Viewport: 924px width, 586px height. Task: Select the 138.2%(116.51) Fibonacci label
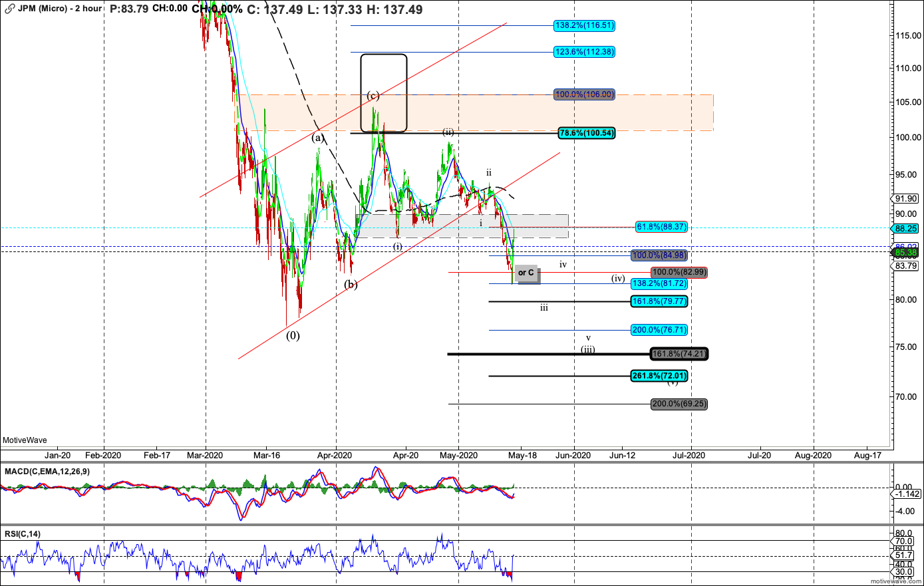pos(584,25)
